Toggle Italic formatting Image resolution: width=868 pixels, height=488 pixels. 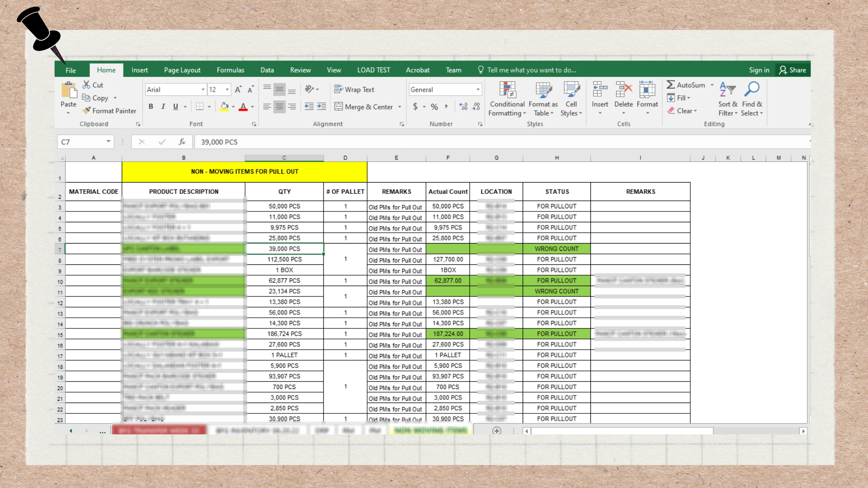click(x=163, y=107)
